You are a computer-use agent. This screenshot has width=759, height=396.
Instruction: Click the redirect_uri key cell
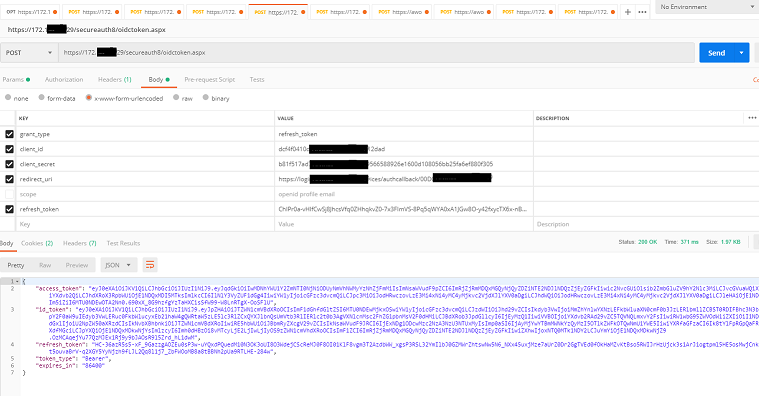tap(145, 179)
